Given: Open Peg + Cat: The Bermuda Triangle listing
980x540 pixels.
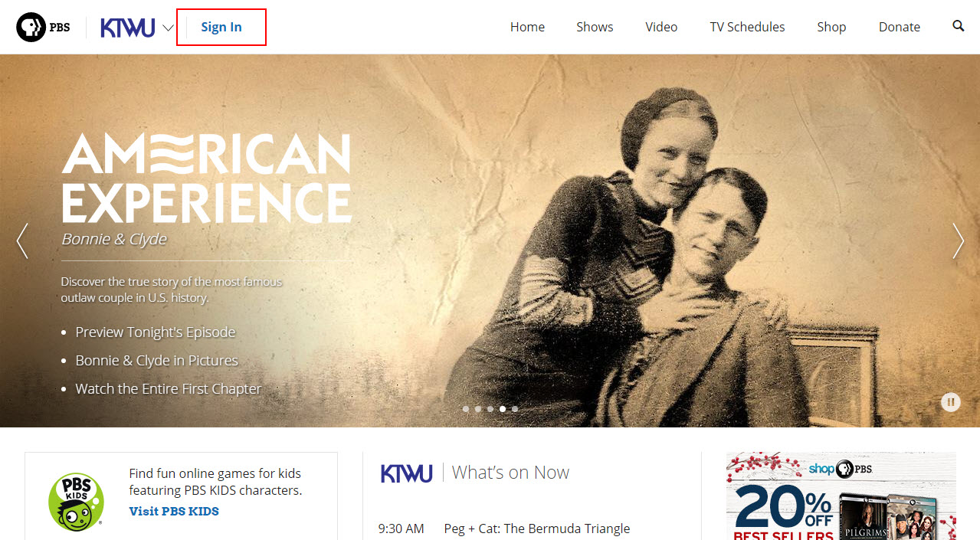Looking at the screenshot, I should pos(537,529).
